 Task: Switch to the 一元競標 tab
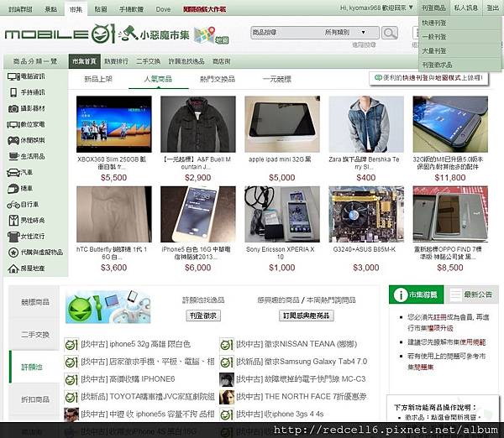pyautogui.click(x=276, y=79)
